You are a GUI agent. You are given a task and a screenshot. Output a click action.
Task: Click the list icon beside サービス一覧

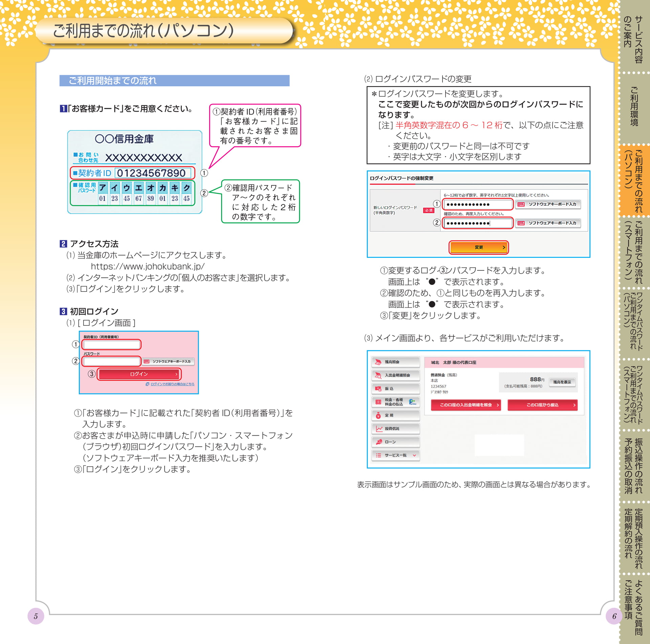(378, 455)
